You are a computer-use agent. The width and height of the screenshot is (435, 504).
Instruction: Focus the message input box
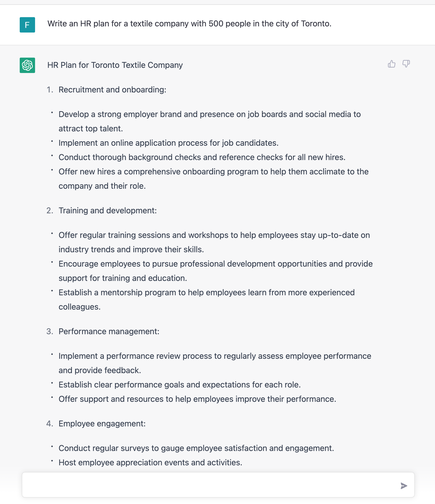point(210,485)
